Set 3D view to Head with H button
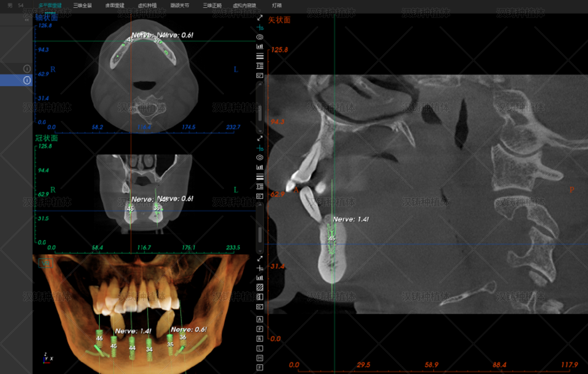 pyautogui.click(x=259, y=358)
